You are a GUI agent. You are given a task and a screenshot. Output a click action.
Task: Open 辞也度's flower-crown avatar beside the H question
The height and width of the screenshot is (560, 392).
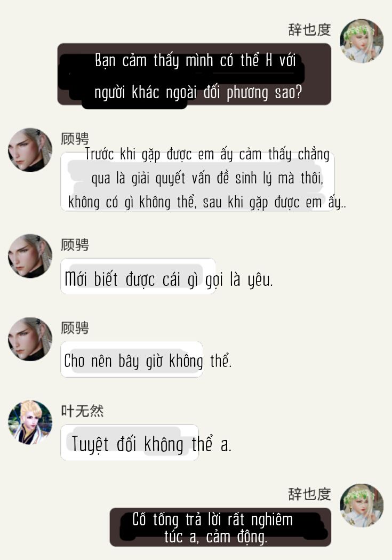tap(361, 41)
